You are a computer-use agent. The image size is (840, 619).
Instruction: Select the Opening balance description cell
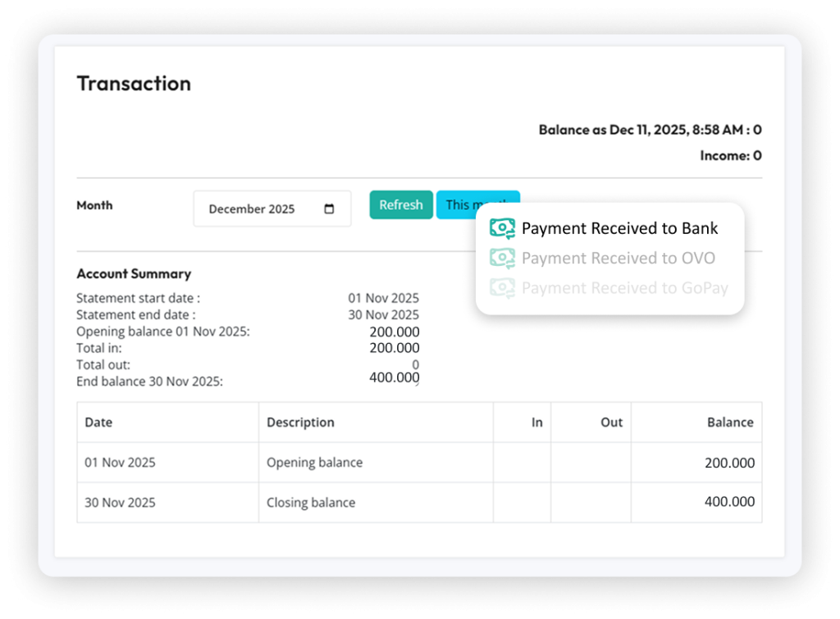(314, 462)
